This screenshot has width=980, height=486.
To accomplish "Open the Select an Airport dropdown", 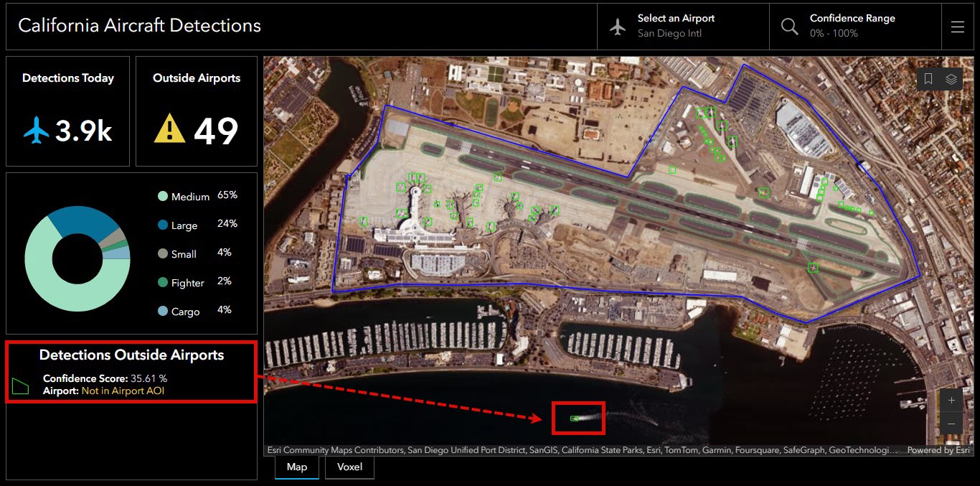I will [x=683, y=27].
